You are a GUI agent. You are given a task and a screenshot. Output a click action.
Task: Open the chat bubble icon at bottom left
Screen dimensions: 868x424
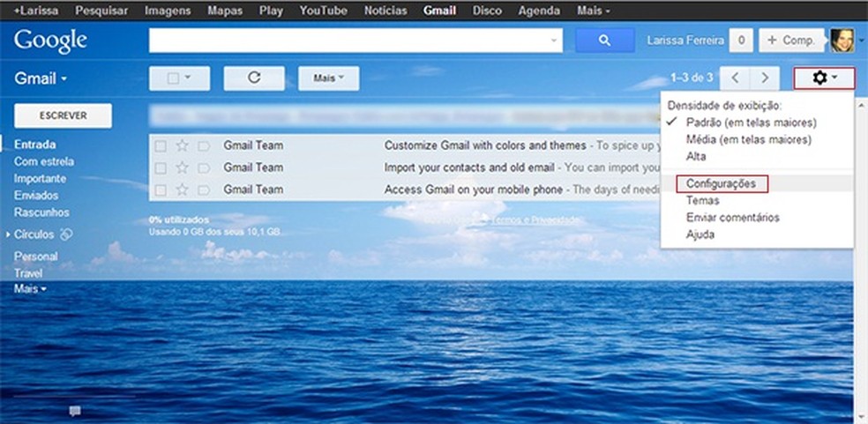75,411
